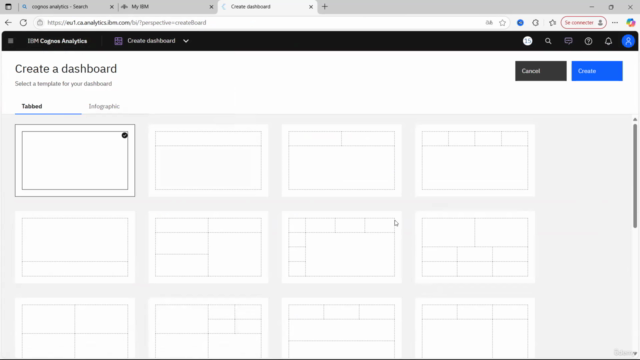
Task: Open the Cognos hamburger navigation menu
Action: click(11, 41)
